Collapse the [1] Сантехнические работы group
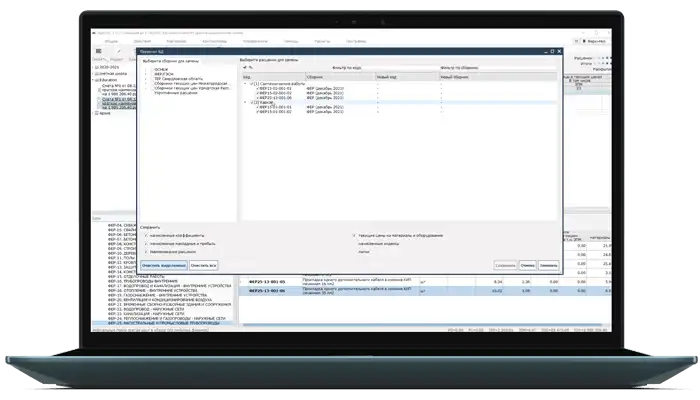 pos(245,81)
